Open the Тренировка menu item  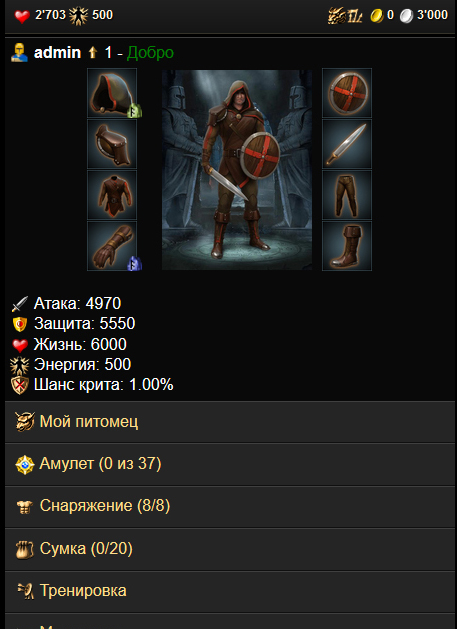point(230,592)
